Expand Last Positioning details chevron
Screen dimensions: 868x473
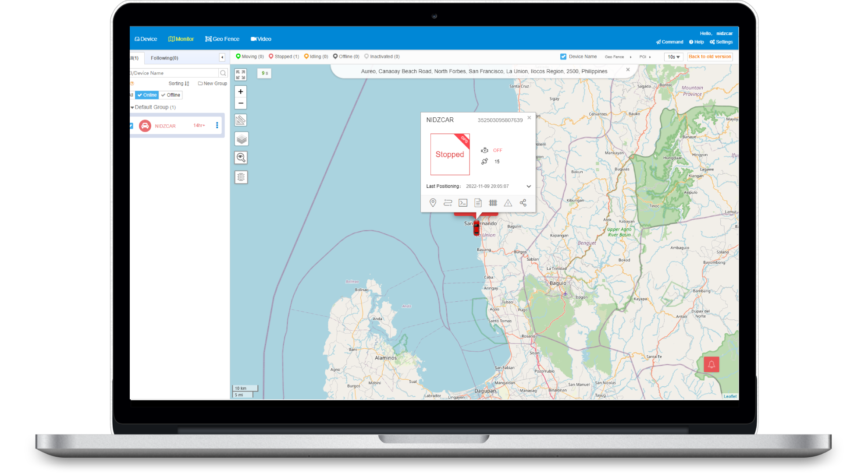click(529, 186)
